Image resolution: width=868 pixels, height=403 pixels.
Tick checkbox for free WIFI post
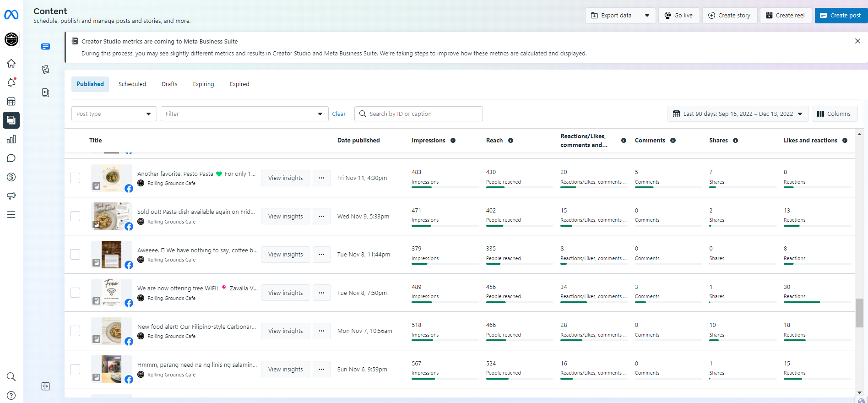click(75, 293)
